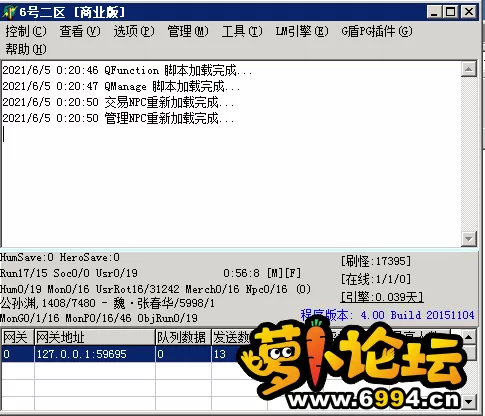
Task: Click the QManage 脚本加载完成 log line
Action: [x=121, y=86]
